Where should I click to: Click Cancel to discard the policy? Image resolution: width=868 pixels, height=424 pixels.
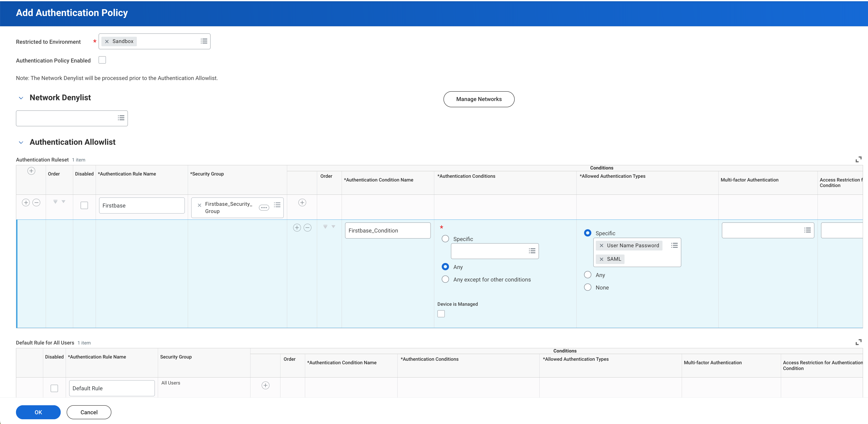89,412
